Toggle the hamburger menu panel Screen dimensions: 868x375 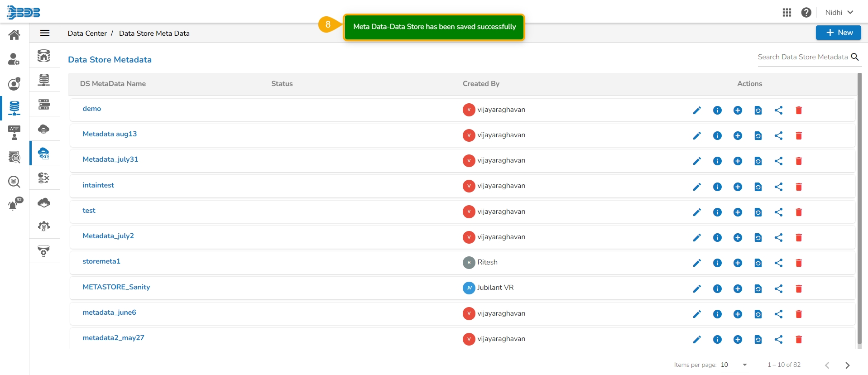(x=45, y=33)
